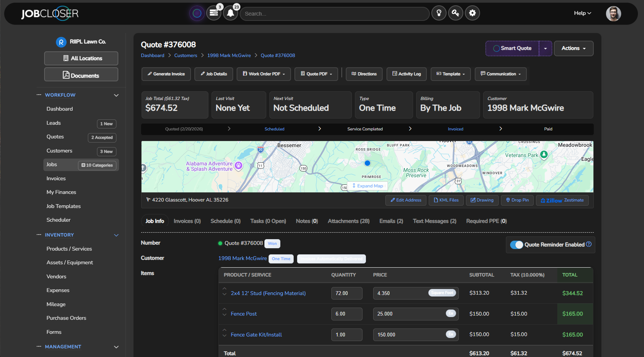Screen dimensions: 644x357
Task: Click Drop Pin on the map toolbar
Action: pos(517,200)
